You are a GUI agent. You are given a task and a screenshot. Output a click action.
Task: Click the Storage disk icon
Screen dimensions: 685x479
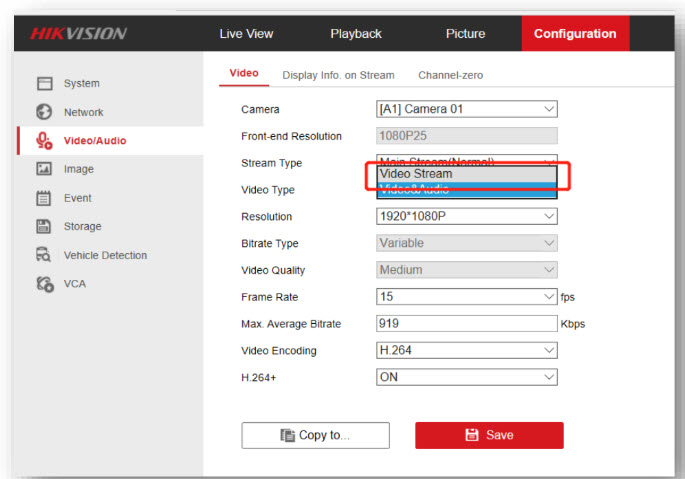point(44,226)
